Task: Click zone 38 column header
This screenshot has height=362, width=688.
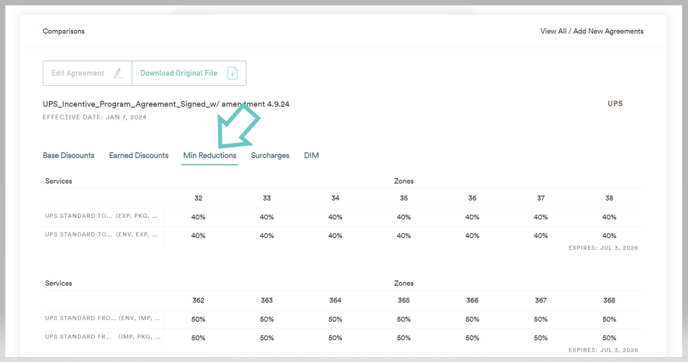Action: (x=609, y=198)
